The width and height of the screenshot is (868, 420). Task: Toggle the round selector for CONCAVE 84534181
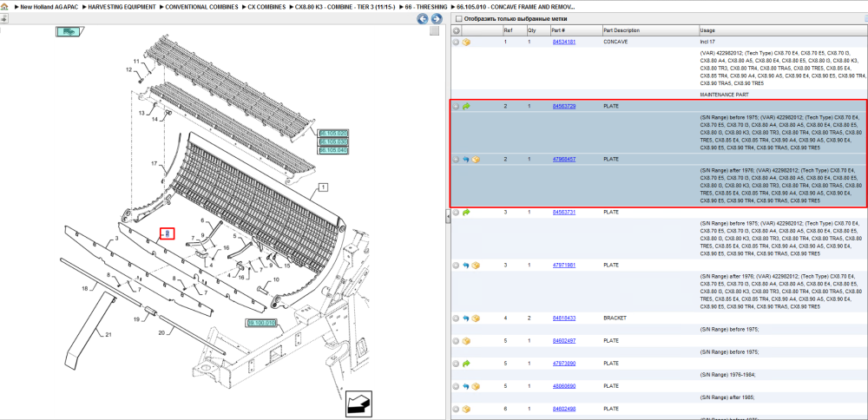(x=457, y=42)
